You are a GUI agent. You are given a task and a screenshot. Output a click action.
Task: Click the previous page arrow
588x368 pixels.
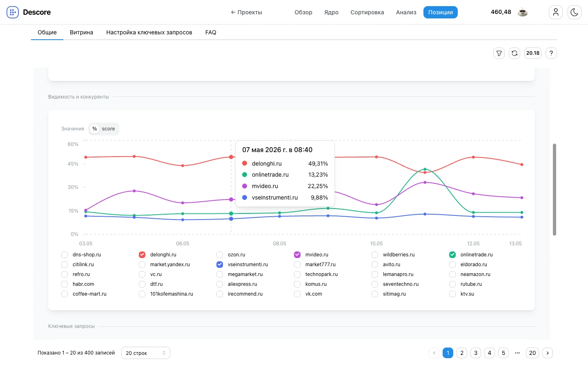tap(434, 353)
